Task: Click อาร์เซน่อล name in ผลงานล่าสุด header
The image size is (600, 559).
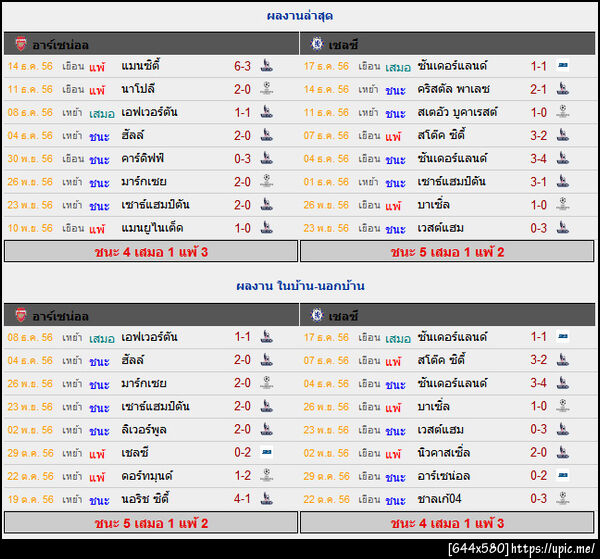Action: 60,45
